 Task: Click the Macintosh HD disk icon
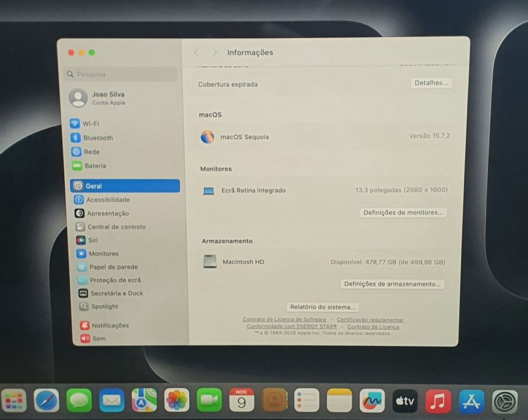[210, 261]
